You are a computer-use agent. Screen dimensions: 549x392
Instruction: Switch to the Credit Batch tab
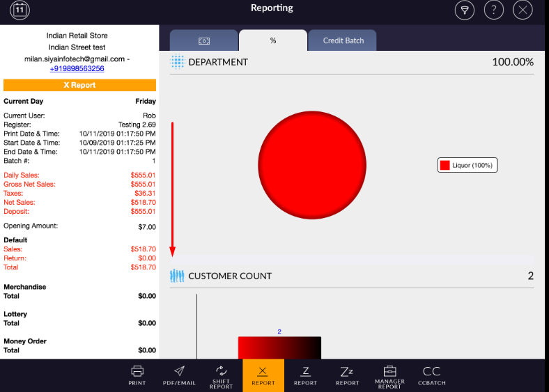(x=343, y=40)
